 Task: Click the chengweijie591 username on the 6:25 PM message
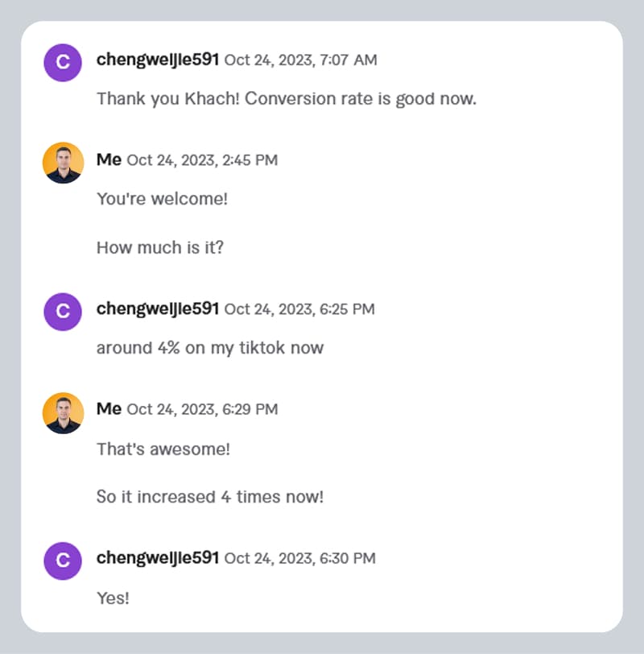(x=157, y=308)
